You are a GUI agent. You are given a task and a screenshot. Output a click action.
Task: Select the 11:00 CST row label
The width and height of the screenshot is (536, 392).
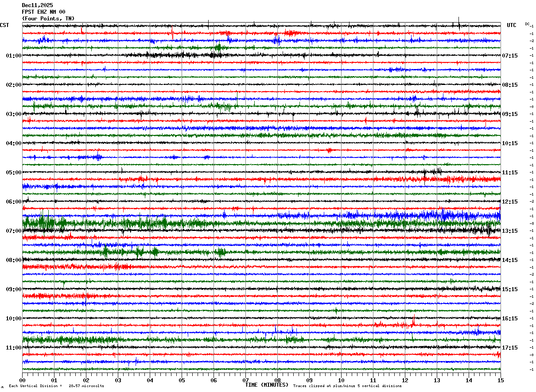tap(14, 348)
